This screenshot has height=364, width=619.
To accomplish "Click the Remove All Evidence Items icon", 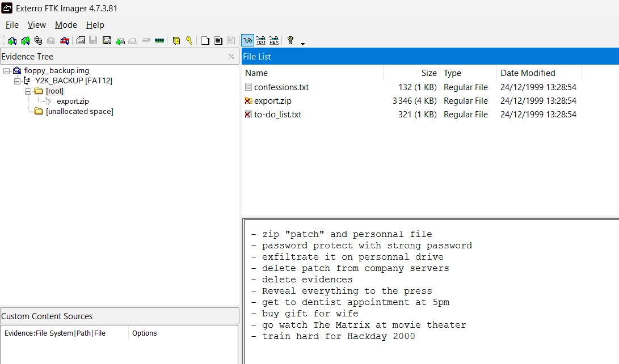I will [x=65, y=41].
